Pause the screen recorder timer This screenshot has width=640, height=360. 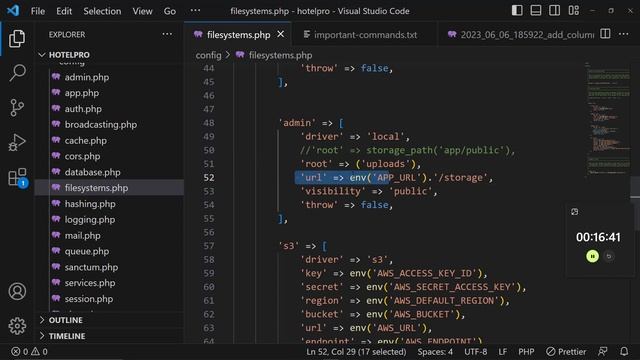[x=592, y=256]
